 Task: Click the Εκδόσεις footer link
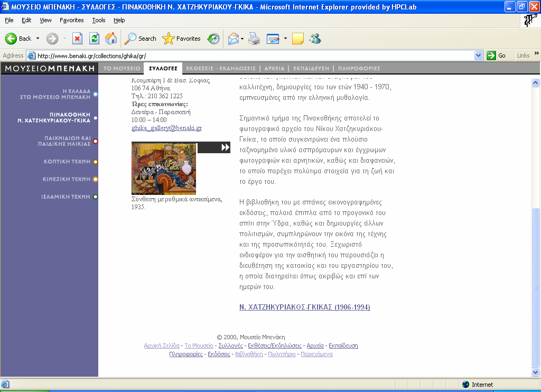219,354
